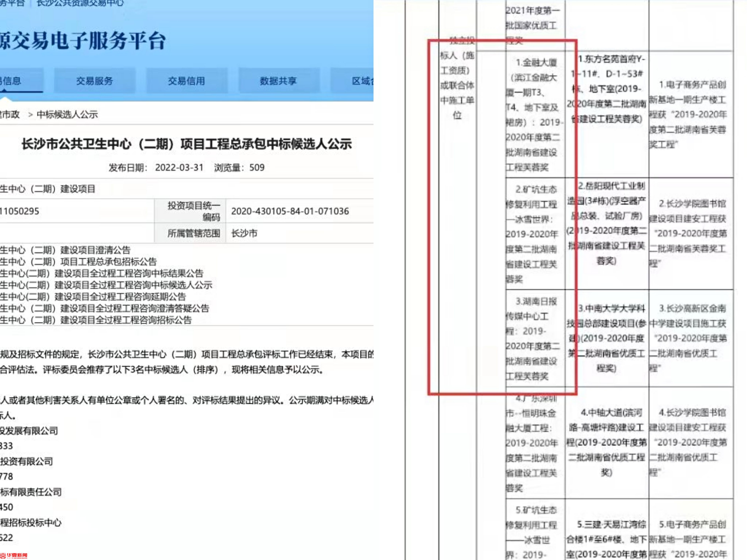Screen dimensions: 747x560
Task: Click the 长沙市 jurisdiction cell
Action: click(244, 233)
